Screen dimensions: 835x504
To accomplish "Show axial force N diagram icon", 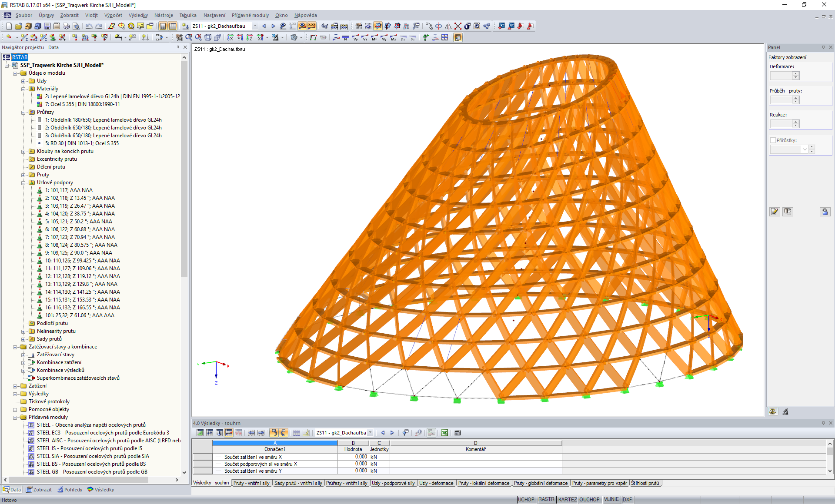I will click(345, 38).
